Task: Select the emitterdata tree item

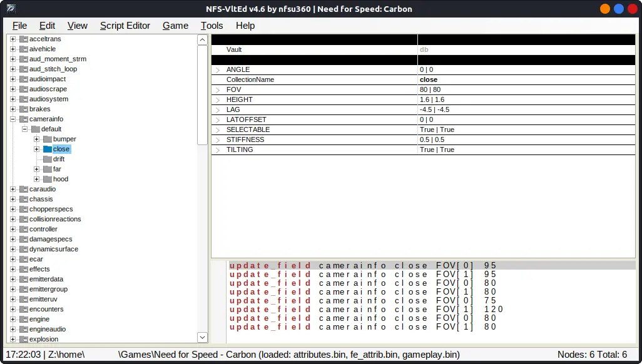Action: point(46,279)
